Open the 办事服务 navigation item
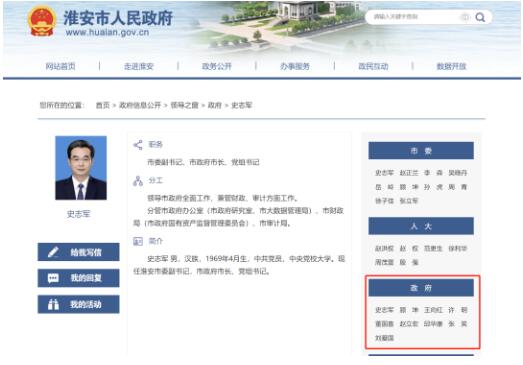This screenshot has height=365, width=523. coord(295,66)
